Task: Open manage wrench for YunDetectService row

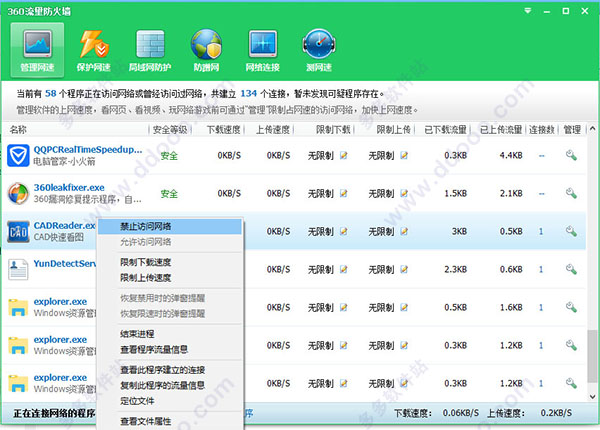Action: (x=571, y=269)
